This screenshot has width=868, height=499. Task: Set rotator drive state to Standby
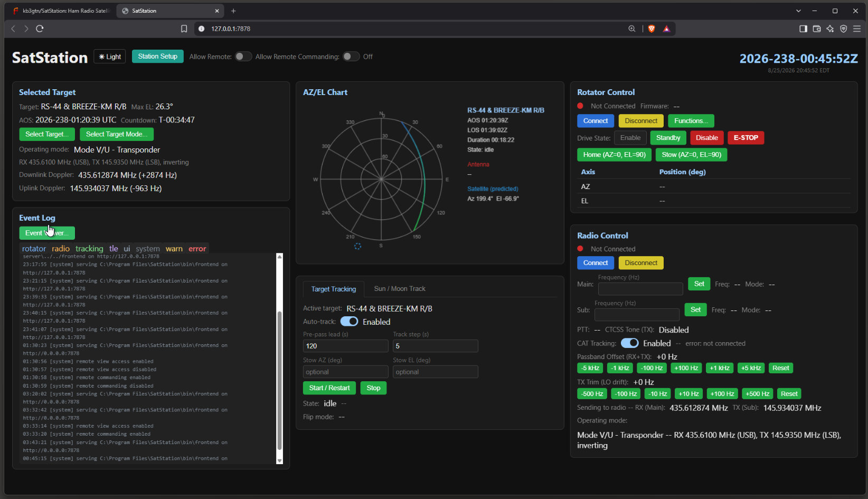(668, 138)
